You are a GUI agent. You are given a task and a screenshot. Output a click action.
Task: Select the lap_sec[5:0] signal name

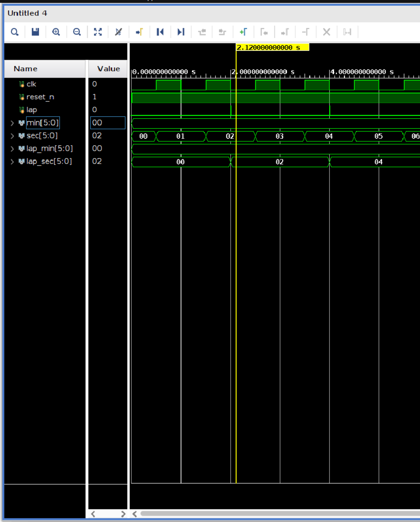click(x=49, y=161)
